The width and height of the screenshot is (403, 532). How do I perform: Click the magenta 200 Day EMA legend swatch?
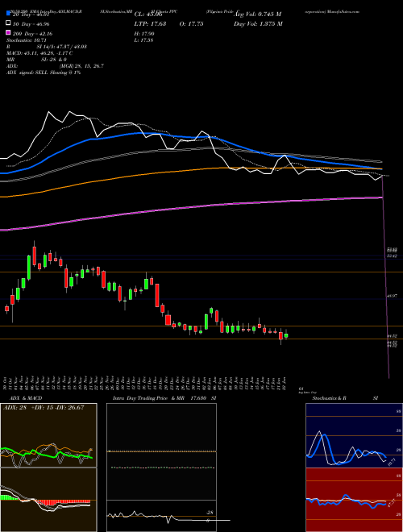(x=8, y=33)
